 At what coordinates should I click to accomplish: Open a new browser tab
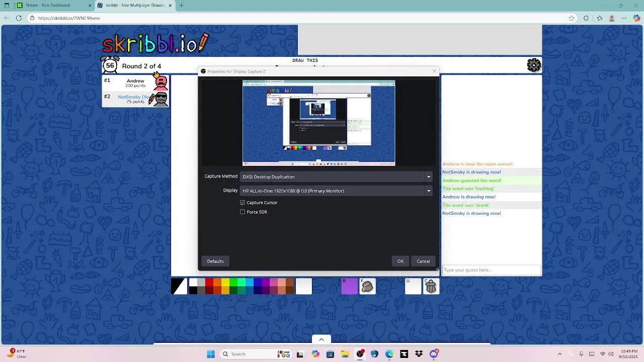(x=181, y=6)
